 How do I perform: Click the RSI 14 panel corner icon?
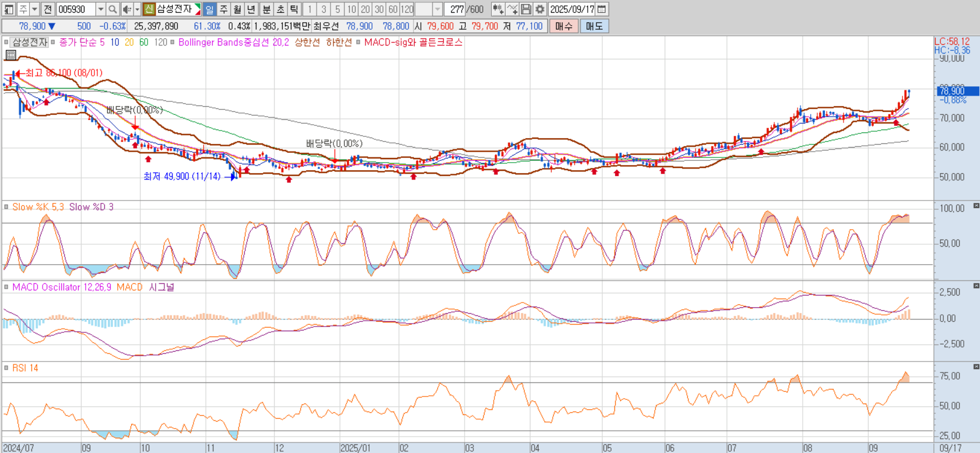coord(976,366)
